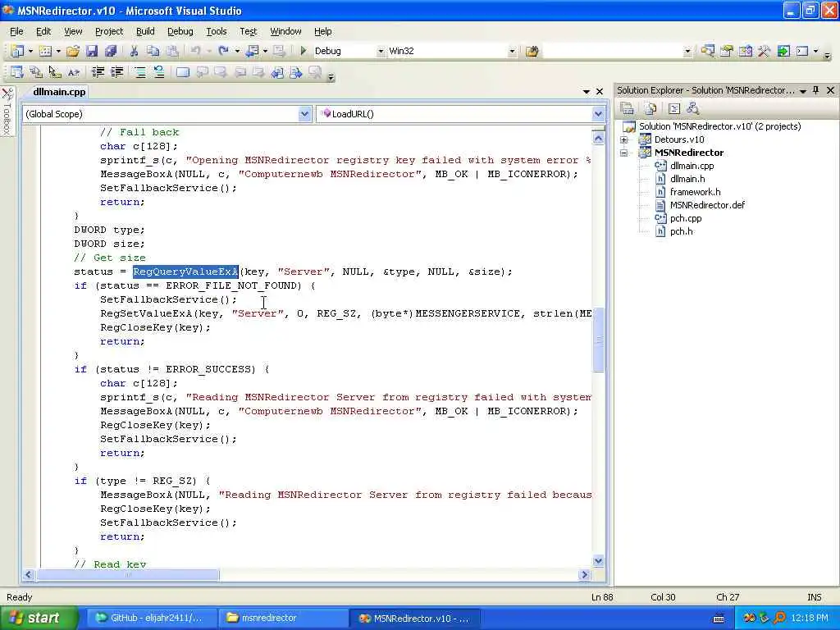The height and width of the screenshot is (630, 840).
Task: Start debugging with the green play icon
Action: (304, 51)
